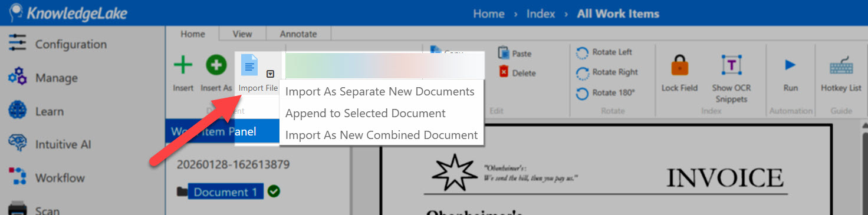Click the Run play icon
868x215 pixels.
click(790, 64)
